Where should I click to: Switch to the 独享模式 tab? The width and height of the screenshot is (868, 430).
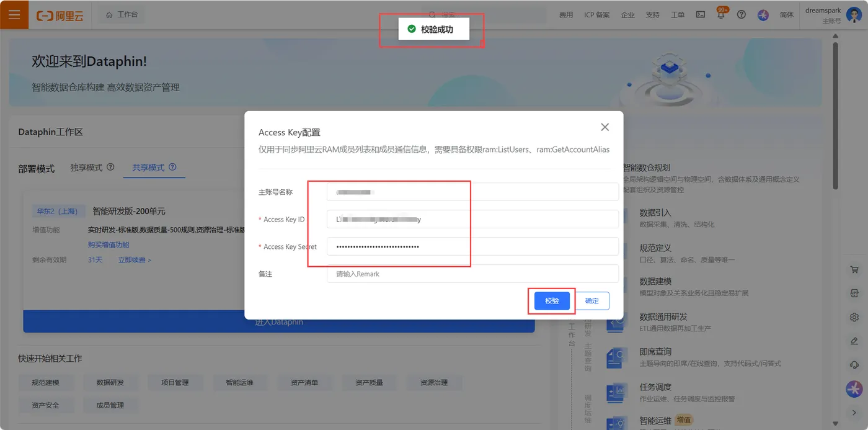86,168
